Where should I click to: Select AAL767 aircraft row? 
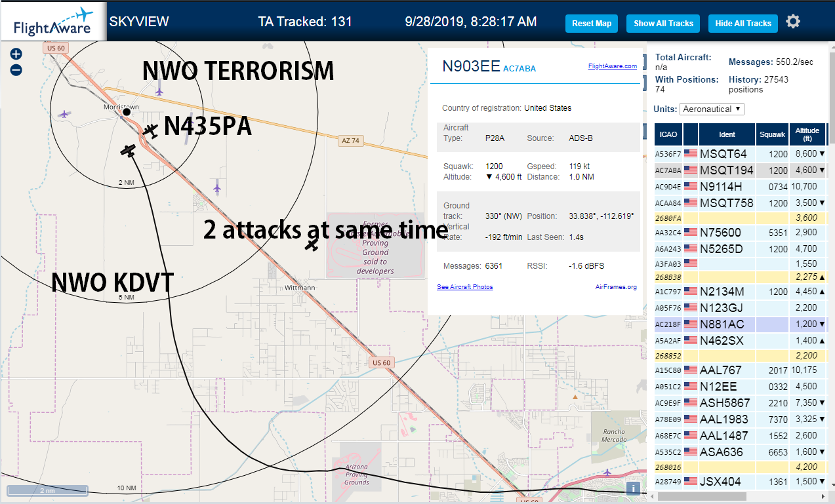[x=741, y=370]
